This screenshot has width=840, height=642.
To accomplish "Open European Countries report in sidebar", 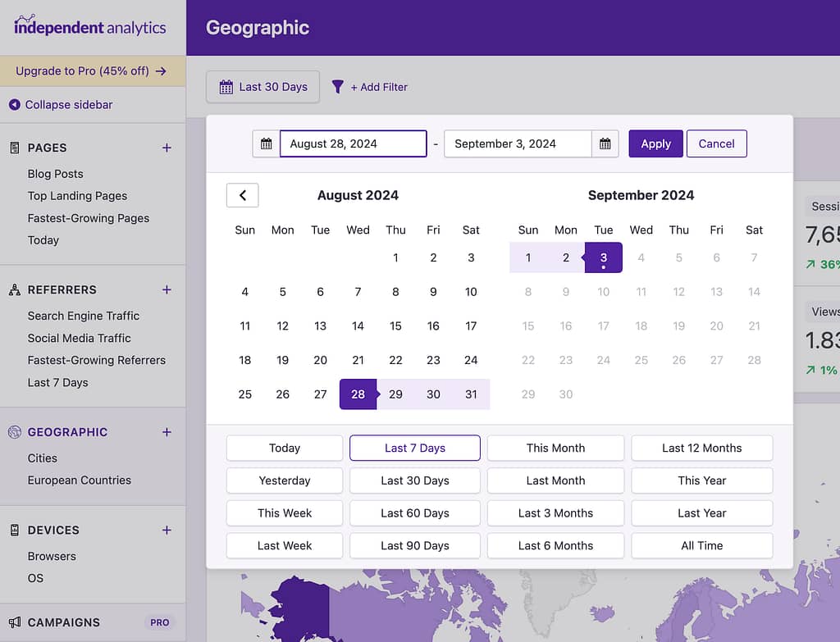I will (80, 480).
